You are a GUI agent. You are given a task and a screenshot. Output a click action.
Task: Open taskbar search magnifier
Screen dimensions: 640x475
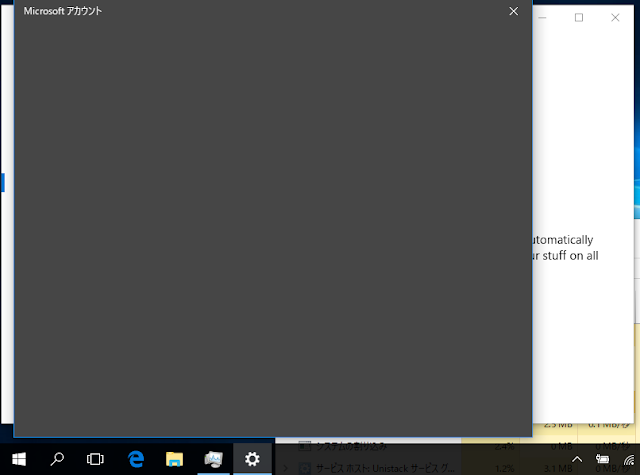point(57,459)
